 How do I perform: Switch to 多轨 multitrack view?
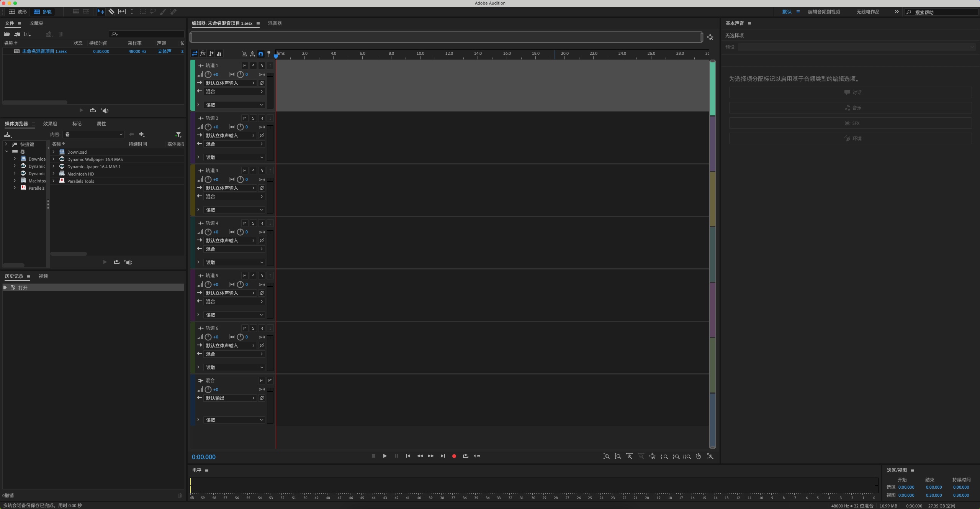[43, 12]
